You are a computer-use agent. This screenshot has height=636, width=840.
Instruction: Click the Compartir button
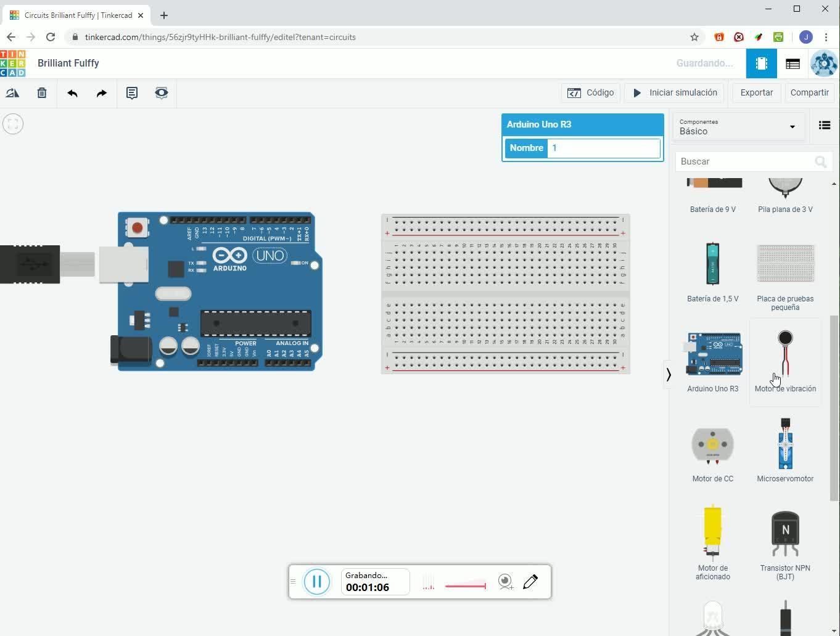[810, 92]
